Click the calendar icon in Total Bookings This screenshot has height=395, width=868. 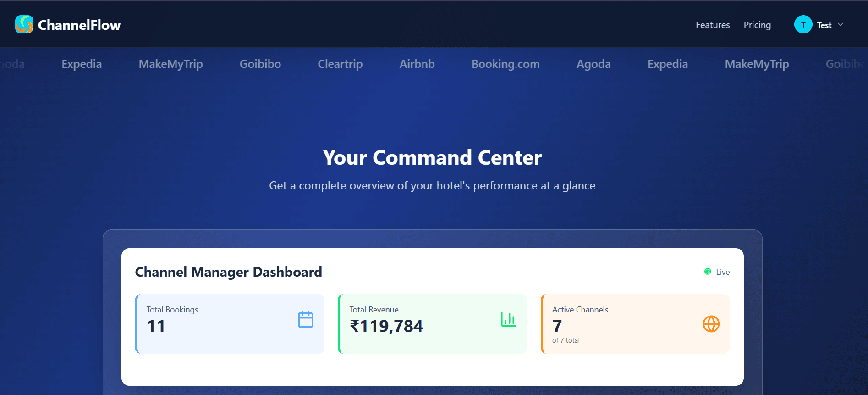305,320
